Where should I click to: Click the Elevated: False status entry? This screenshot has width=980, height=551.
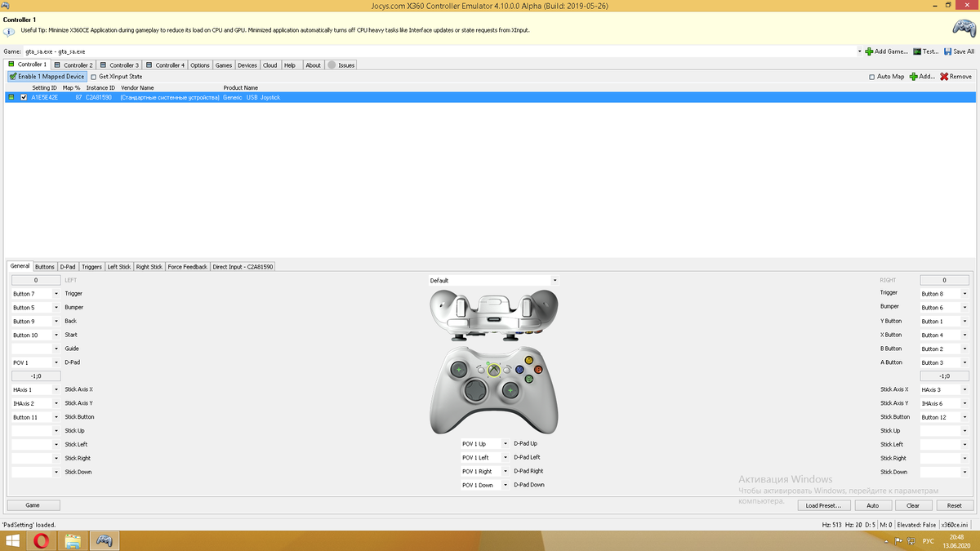[916, 524]
